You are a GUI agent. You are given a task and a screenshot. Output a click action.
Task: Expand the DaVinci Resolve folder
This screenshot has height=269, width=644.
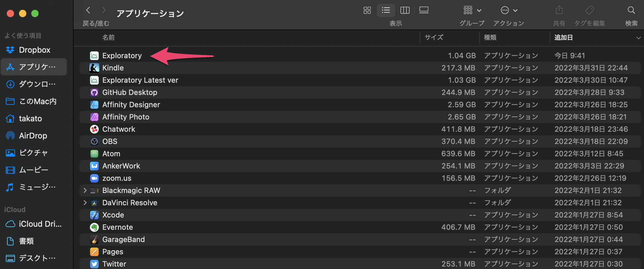85,203
